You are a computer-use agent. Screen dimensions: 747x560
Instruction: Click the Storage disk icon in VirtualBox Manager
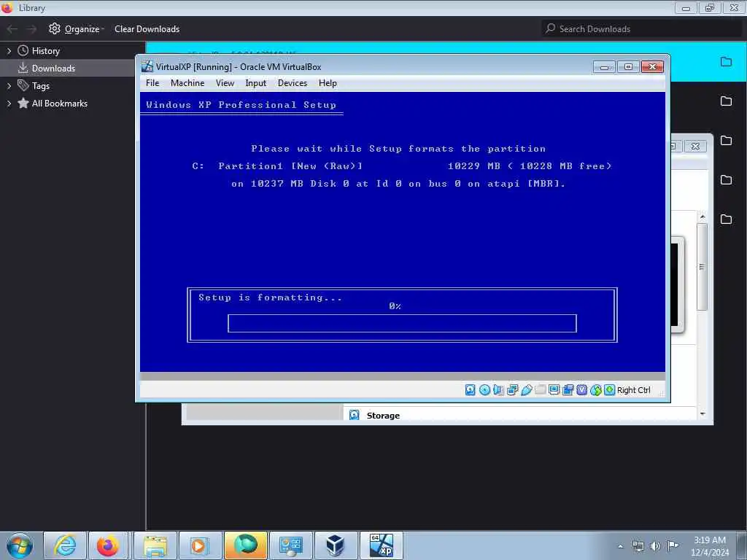point(355,415)
